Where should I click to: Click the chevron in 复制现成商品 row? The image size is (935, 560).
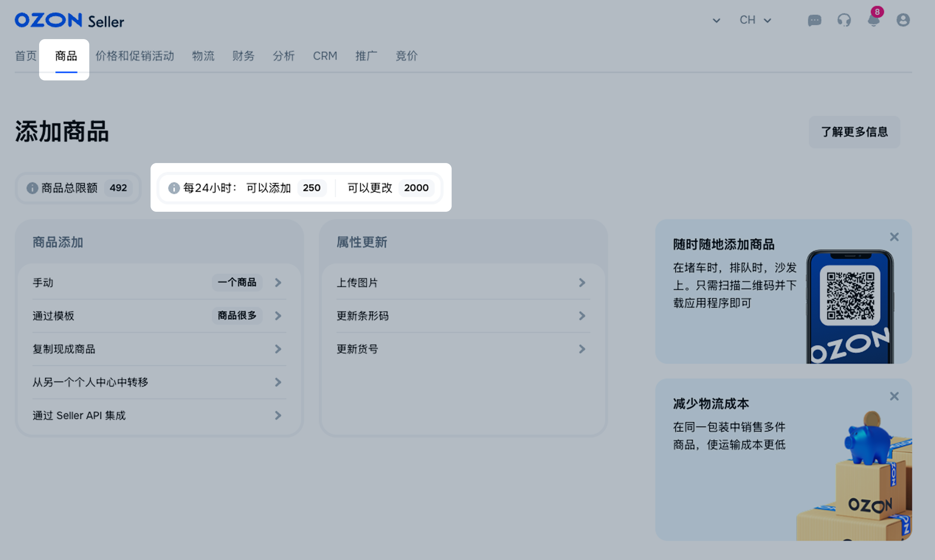(278, 349)
